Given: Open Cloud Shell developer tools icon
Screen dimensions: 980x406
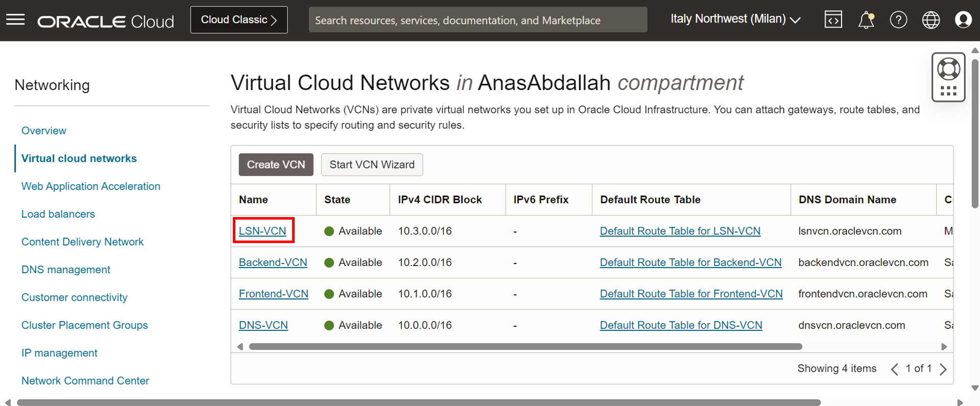Looking at the screenshot, I should pos(833,20).
